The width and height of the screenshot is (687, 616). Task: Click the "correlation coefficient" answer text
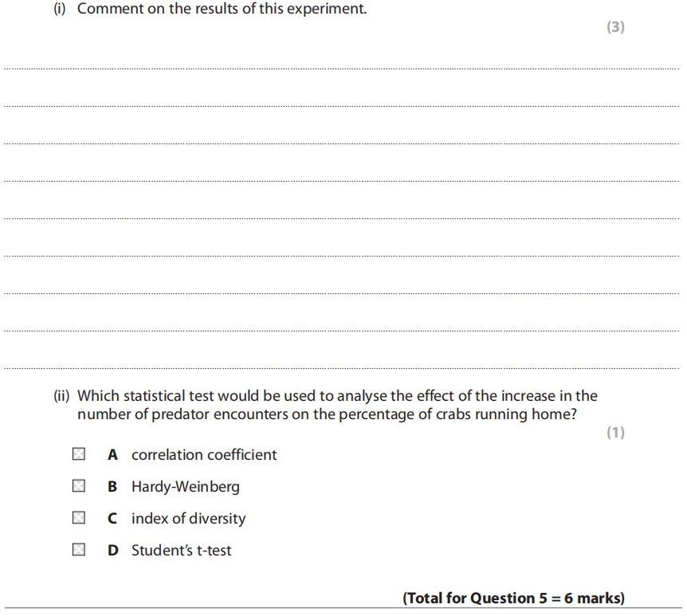tap(204, 455)
